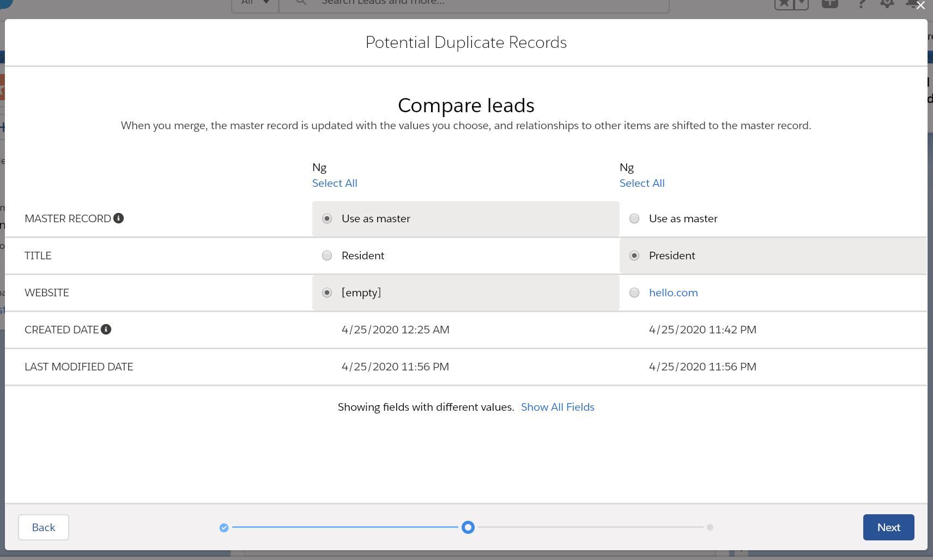Choose Resident as the title value
The height and width of the screenshot is (560, 933).
coord(327,255)
